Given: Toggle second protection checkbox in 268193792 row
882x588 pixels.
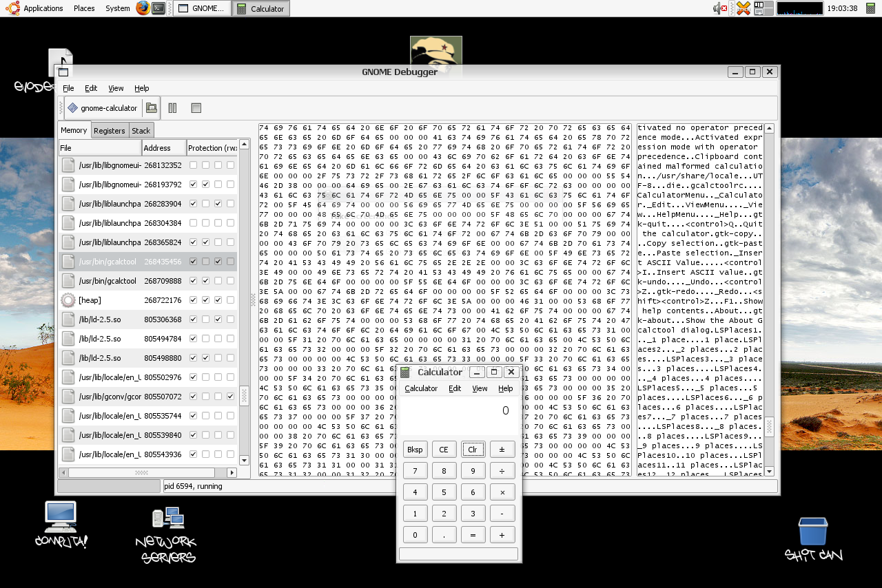Looking at the screenshot, I should [205, 185].
